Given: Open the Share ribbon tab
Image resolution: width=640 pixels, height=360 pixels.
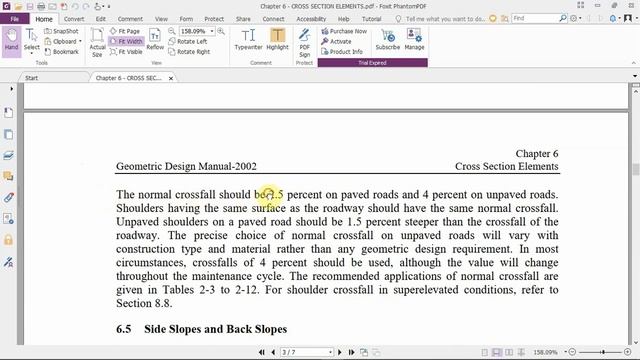Looking at the screenshot, I should [243, 19].
